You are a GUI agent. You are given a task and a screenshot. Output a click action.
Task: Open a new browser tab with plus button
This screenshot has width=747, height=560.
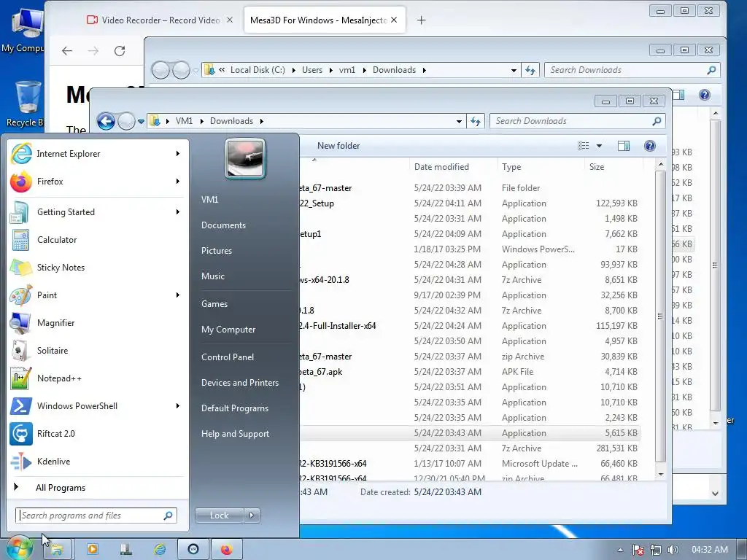coord(421,20)
